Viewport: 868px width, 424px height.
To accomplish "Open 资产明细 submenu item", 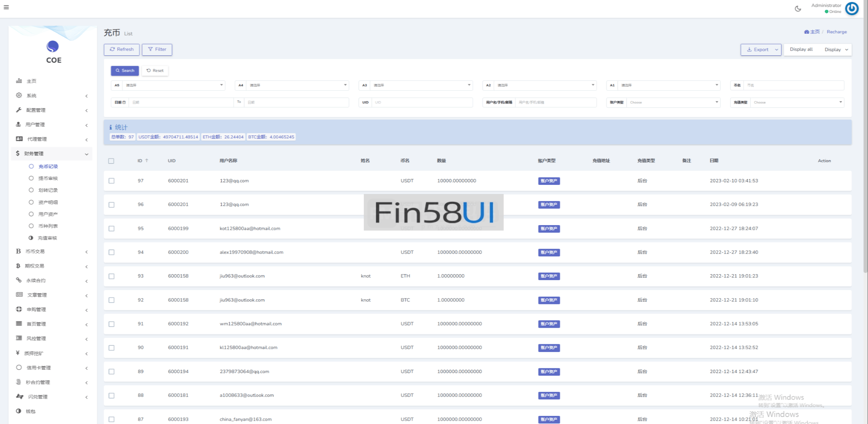I will pos(48,202).
